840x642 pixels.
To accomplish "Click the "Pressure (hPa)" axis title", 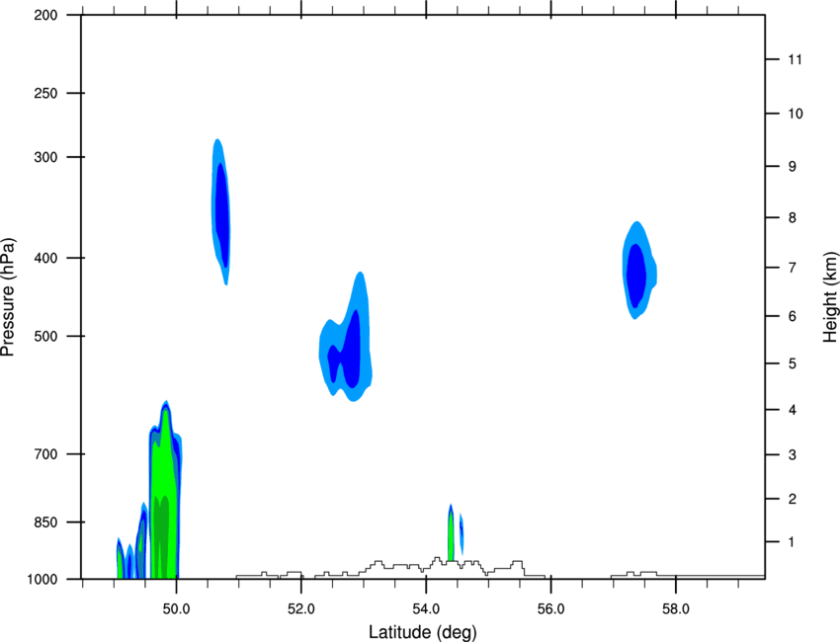I will 8,297.
